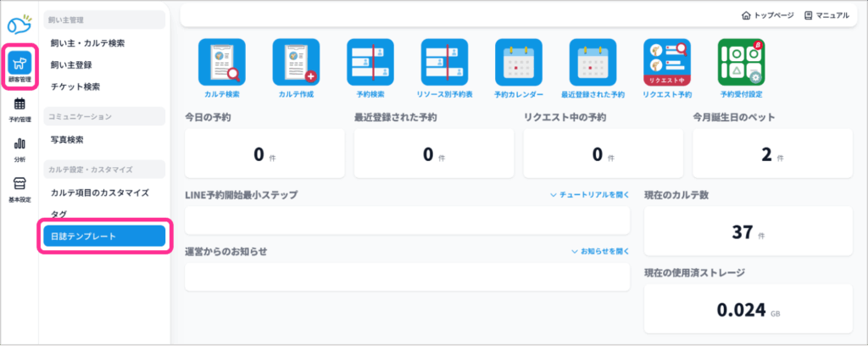Open 最近登録された予約 calendar icon
Image resolution: width=868 pixels, height=346 pixels.
pyautogui.click(x=593, y=63)
